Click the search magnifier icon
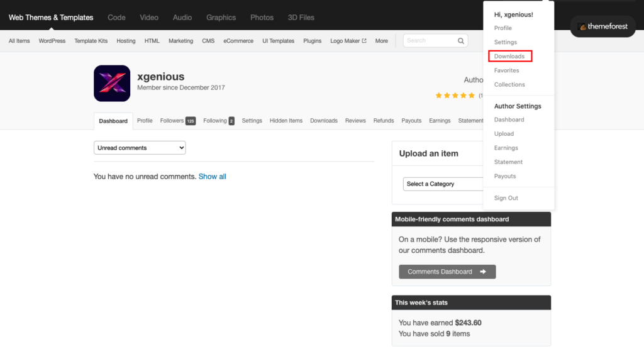This screenshot has width=644, height=349. coord(461,41)
